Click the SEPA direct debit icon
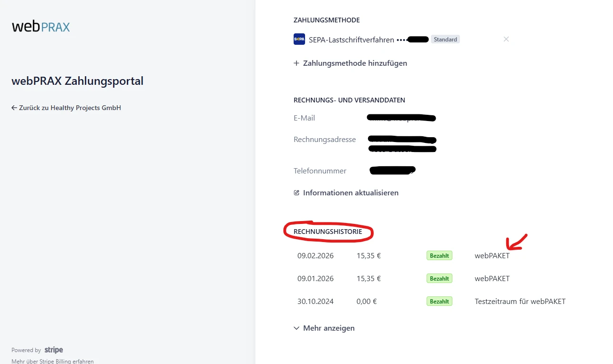 coord(299,40)
